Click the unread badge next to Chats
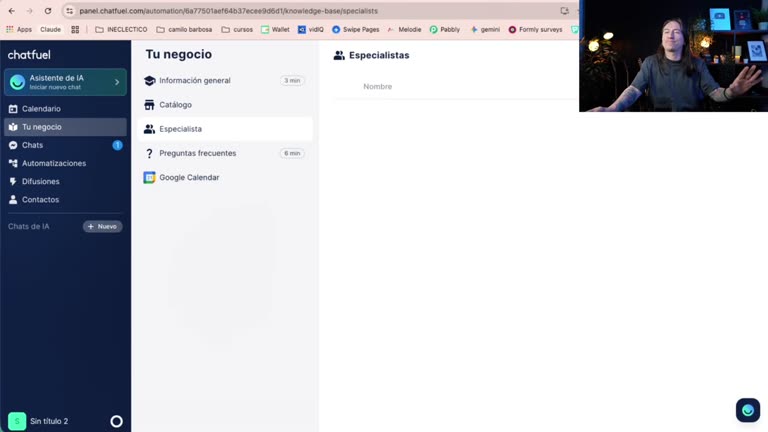Viewport: 768px width, 432px height. [118, 145]
